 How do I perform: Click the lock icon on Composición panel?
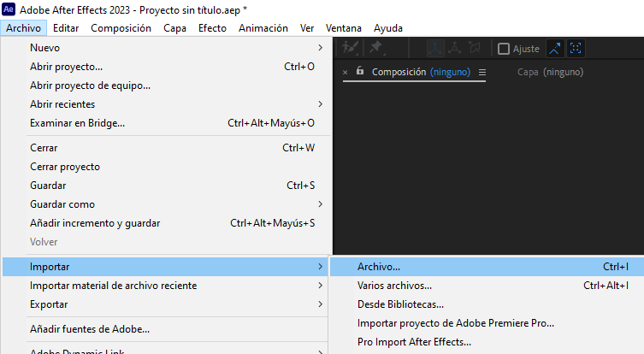pos(360,72)
